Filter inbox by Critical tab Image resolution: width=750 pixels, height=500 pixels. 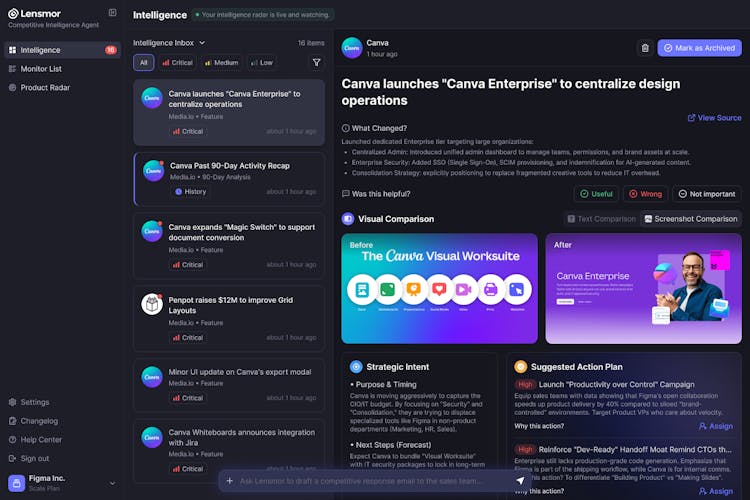[177, 62]
